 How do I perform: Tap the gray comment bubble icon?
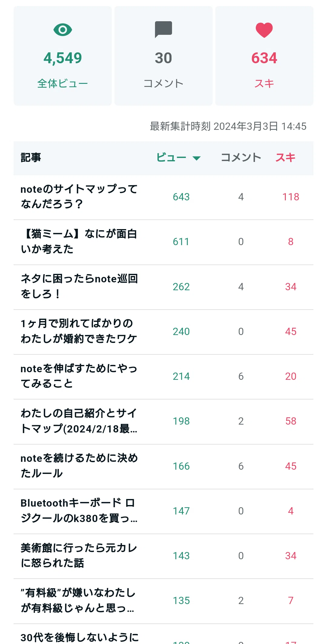click(x=163, y=29)
